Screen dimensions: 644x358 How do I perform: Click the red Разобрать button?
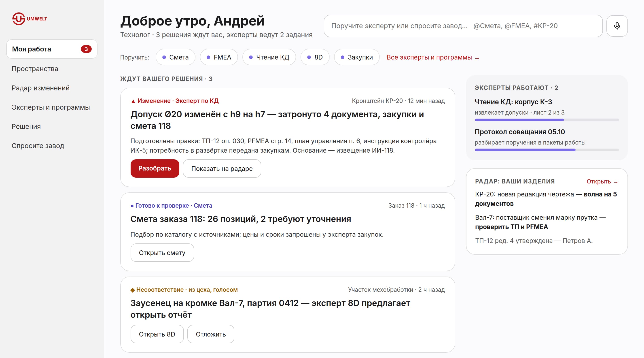(x=155, y=168)
